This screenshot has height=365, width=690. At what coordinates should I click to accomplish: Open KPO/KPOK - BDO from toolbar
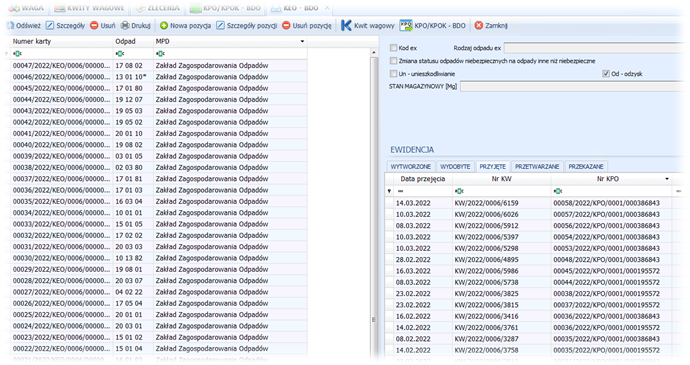433,26
